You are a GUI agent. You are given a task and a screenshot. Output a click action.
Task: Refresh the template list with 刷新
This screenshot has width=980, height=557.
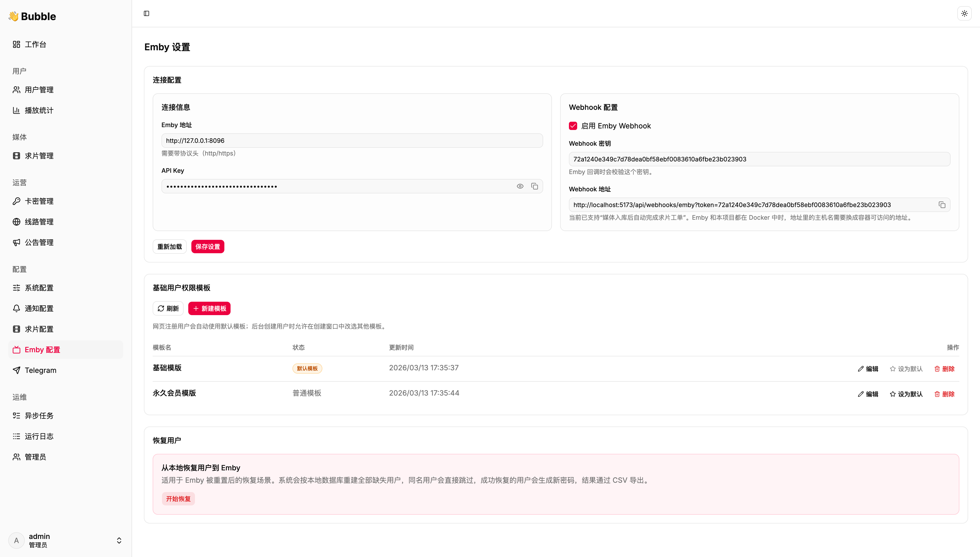point(168,308)
